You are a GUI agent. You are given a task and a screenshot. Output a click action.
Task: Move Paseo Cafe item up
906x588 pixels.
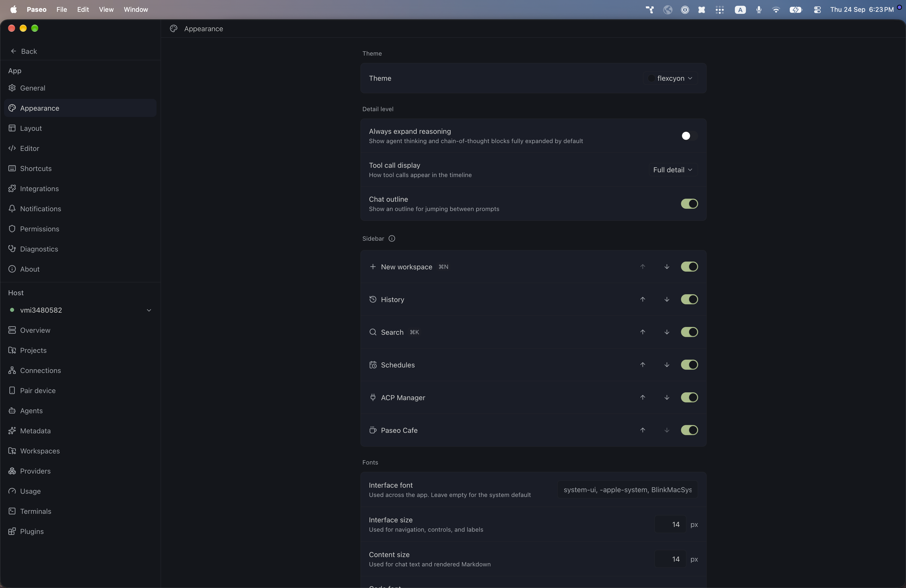pyautogui.click(x=643, y=430)
